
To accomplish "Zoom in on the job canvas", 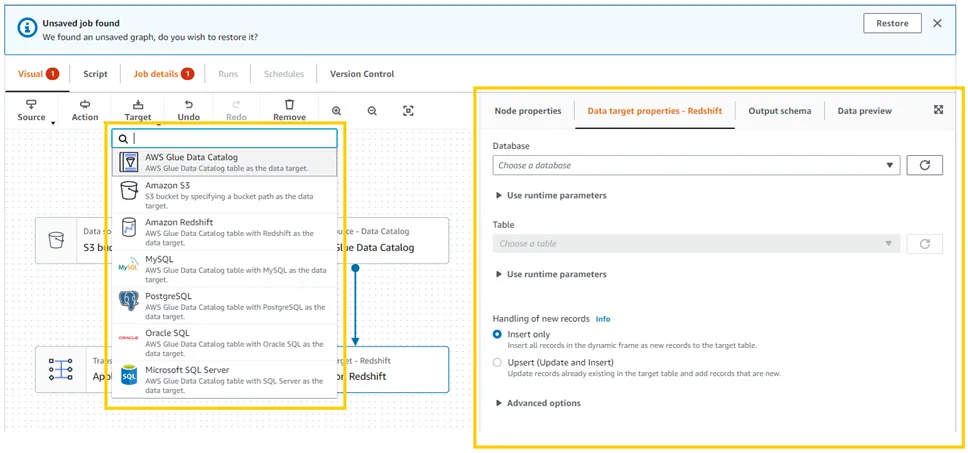I will point(336,111).
